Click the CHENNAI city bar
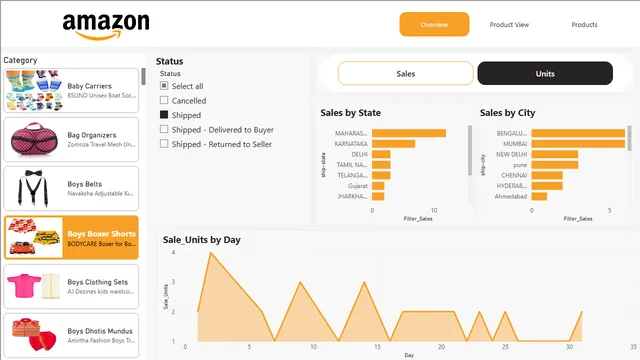 coord(547,175)
